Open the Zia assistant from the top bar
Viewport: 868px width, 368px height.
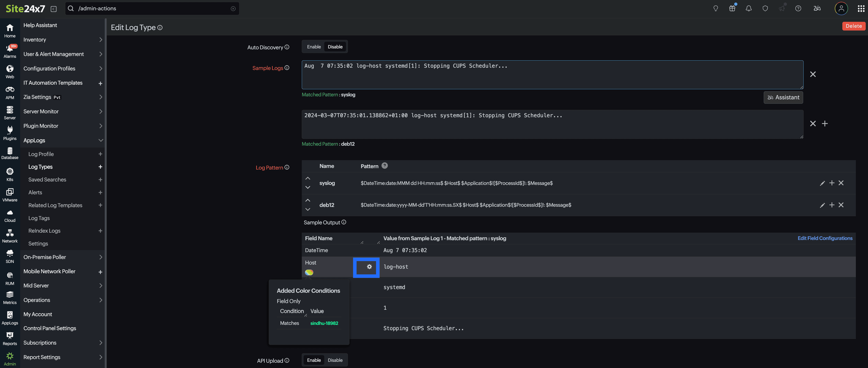[817, 8]
